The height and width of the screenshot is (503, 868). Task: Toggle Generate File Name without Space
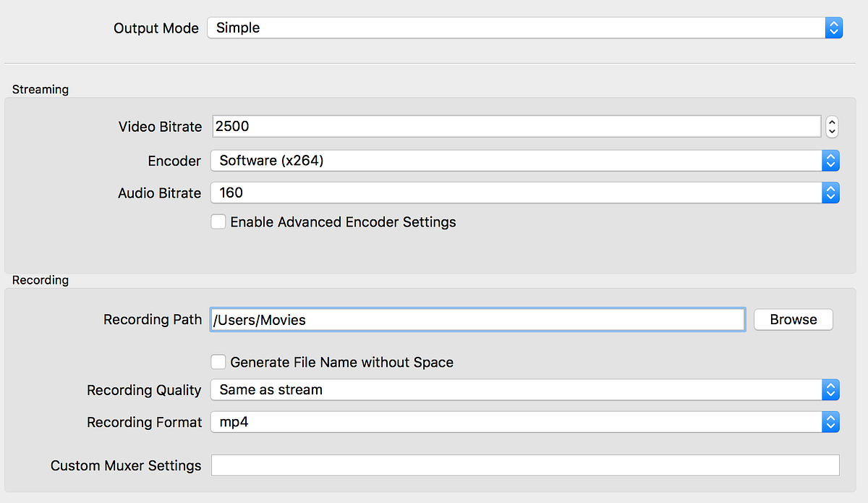tap(218, 362)
